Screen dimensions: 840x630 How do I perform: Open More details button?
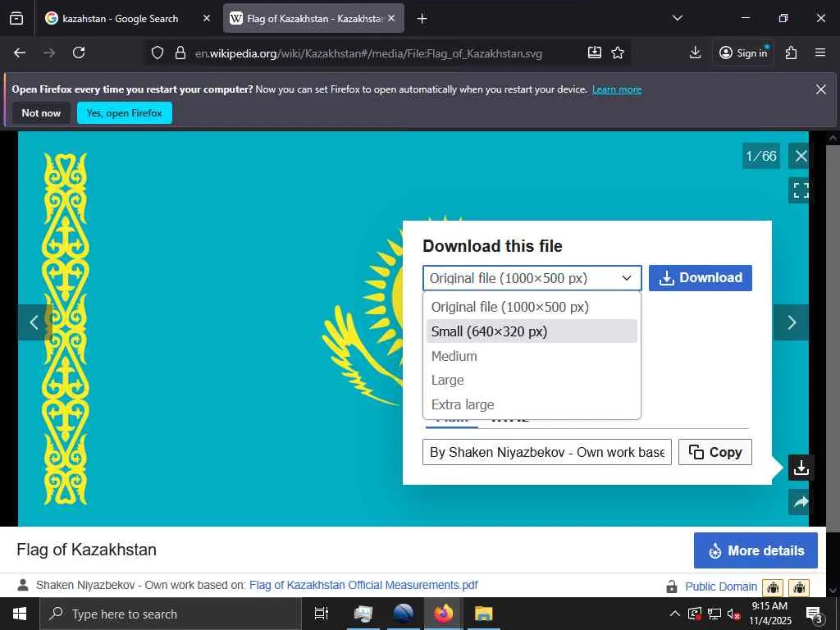[756, 550]
